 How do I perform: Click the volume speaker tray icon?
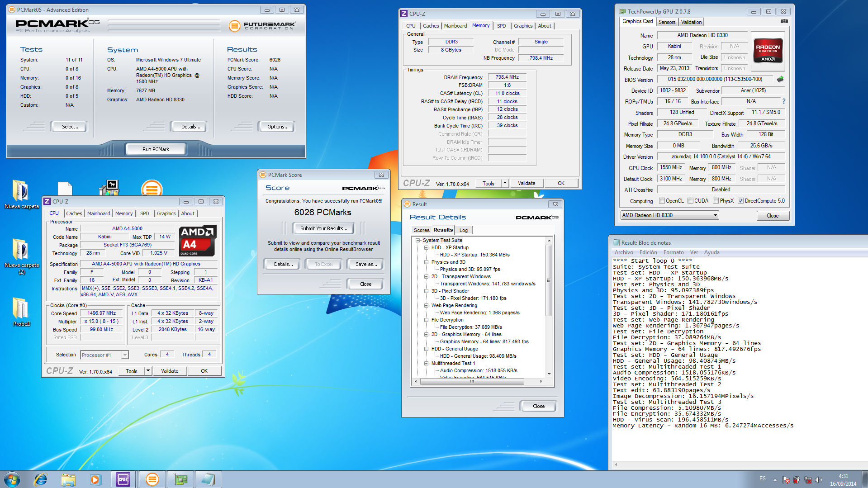pyautogui.click(x=819, y=480)
